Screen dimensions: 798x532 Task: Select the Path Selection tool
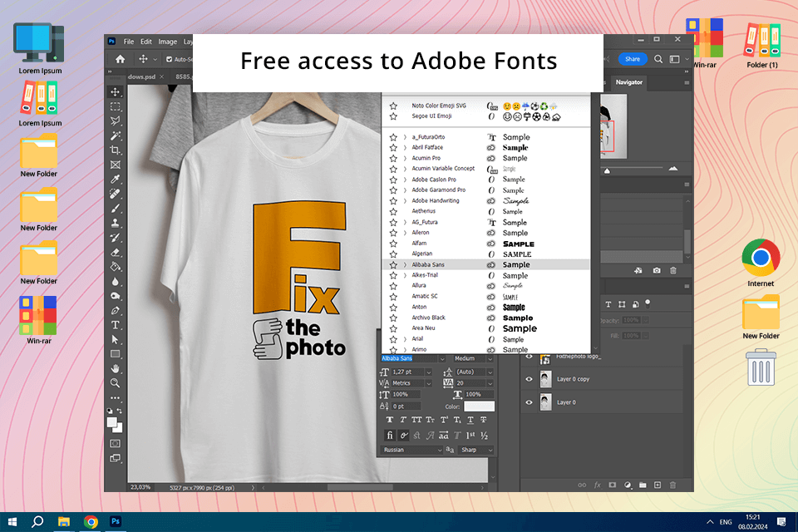click(116, 339)
